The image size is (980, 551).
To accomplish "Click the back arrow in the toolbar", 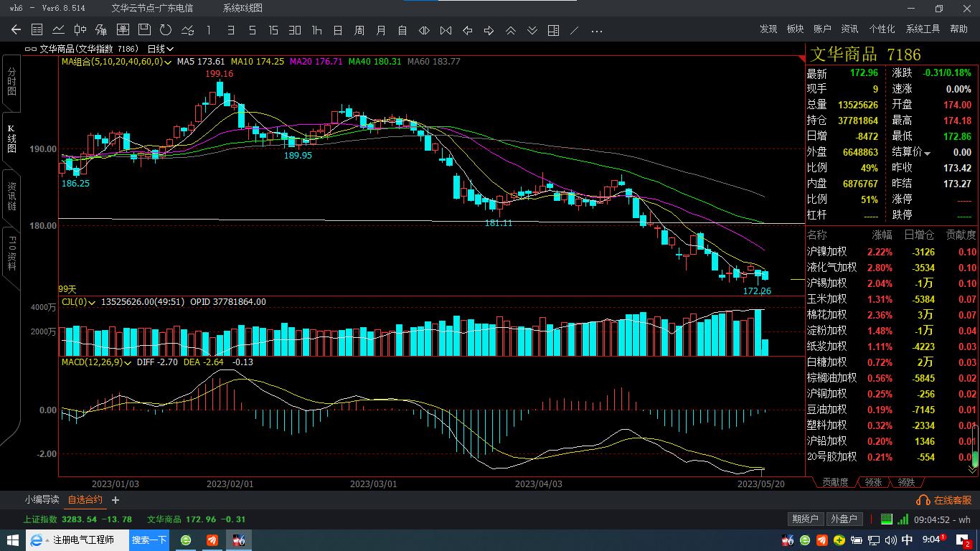I will [16, 30].
